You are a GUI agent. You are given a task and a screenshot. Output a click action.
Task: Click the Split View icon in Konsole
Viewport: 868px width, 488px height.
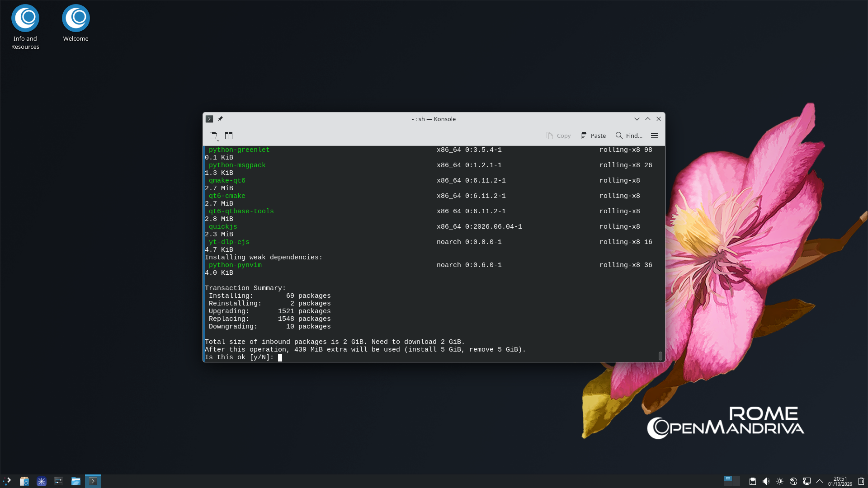(229, 136)
